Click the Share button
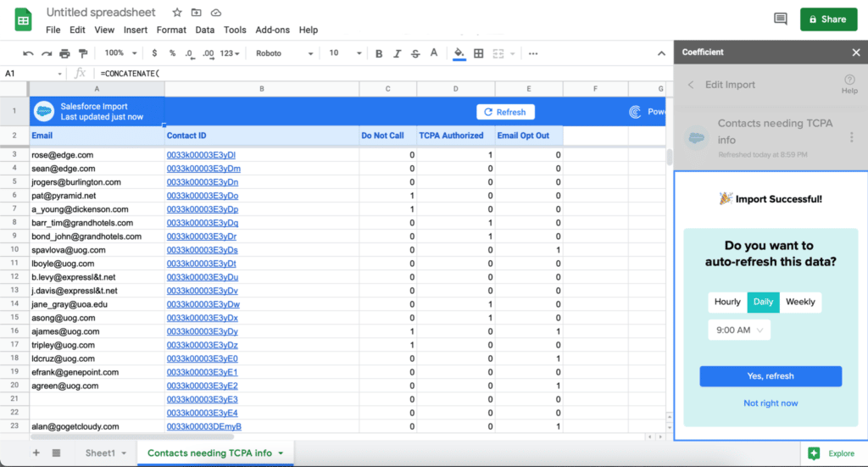 click(828, 19)
